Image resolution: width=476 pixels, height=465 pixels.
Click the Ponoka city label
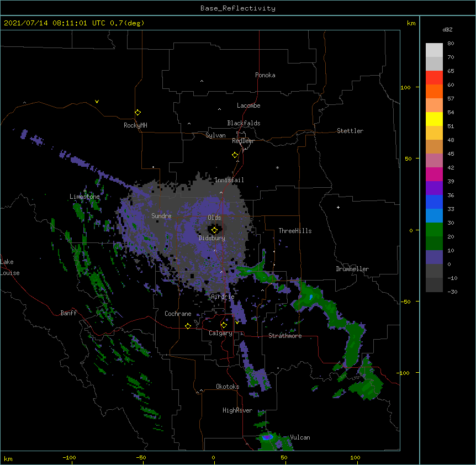pos(265,75)
